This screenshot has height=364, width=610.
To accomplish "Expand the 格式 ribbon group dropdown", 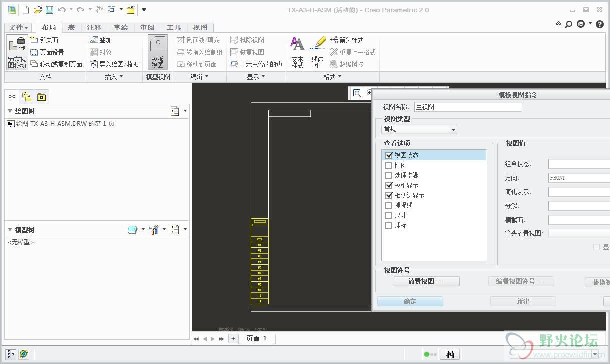I will [333, 77].
